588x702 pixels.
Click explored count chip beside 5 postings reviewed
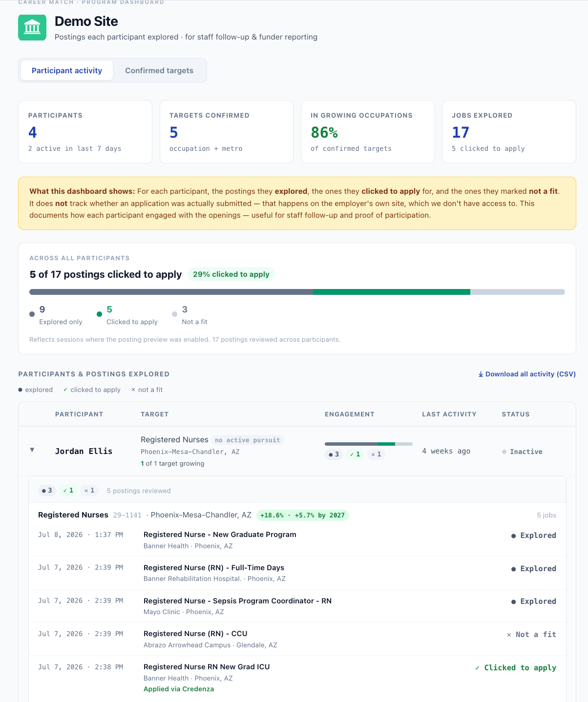pyautogui.click(x=47, y=491)
